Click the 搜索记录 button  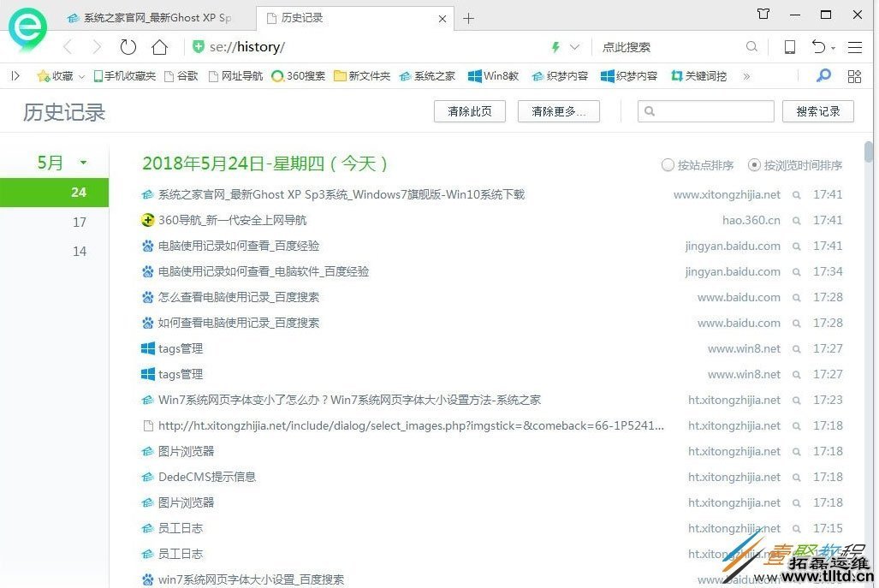tap(817, 110)
